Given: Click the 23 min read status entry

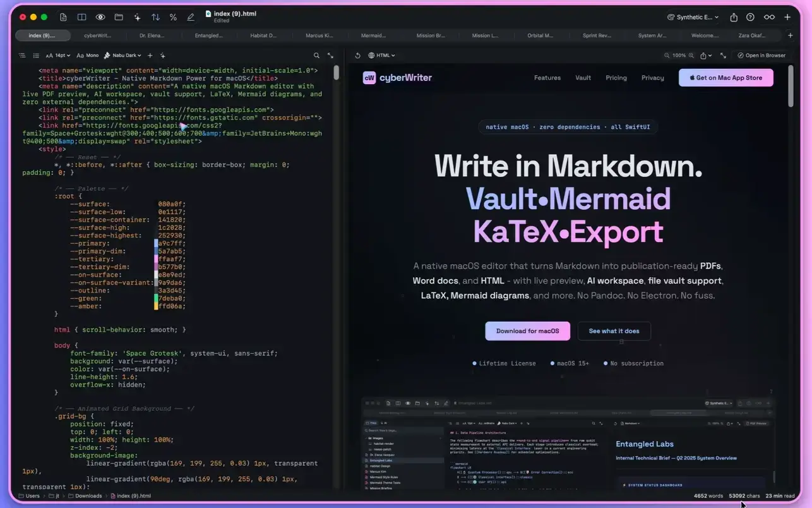Looking at the screenshot, I should pos(780,496).
